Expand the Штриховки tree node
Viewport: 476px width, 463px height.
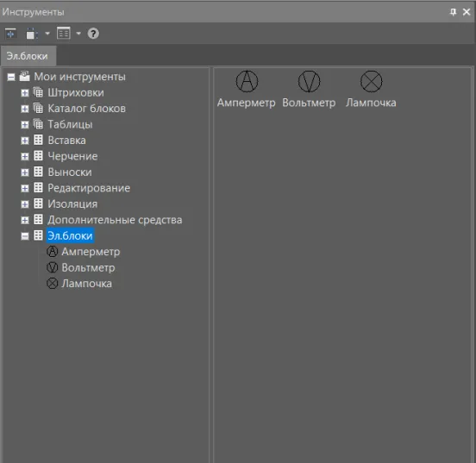(x=25, y=93)
